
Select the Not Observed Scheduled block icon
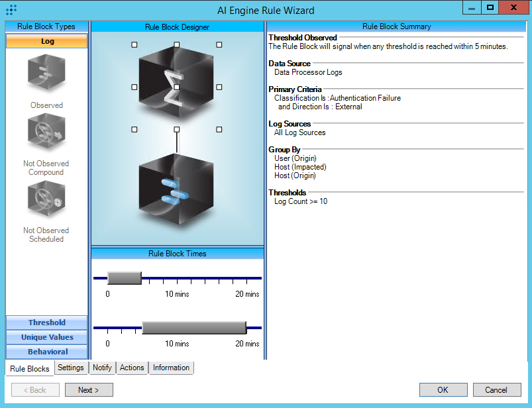point(46,200)
